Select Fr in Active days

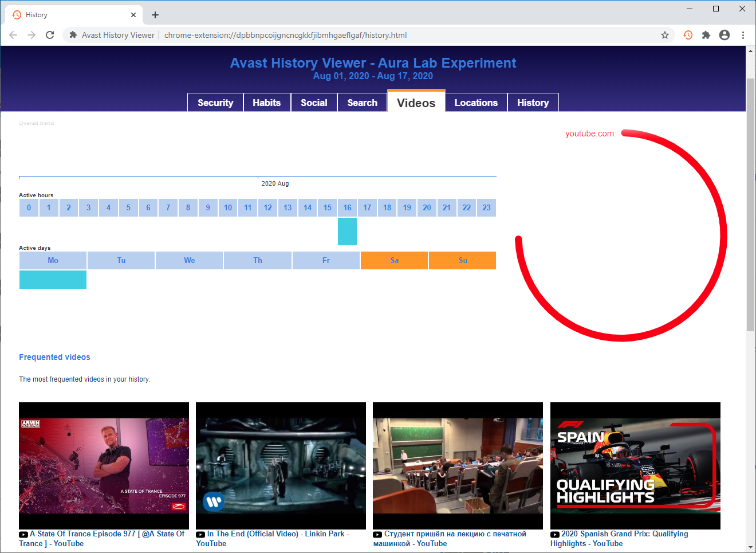point(326,260)
